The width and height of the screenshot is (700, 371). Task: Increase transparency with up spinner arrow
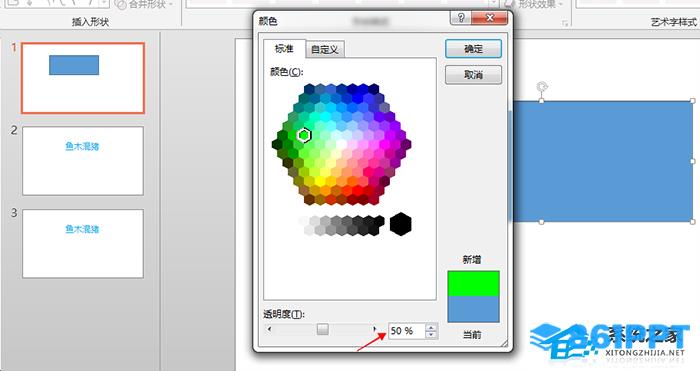click(x=431, y=327)
